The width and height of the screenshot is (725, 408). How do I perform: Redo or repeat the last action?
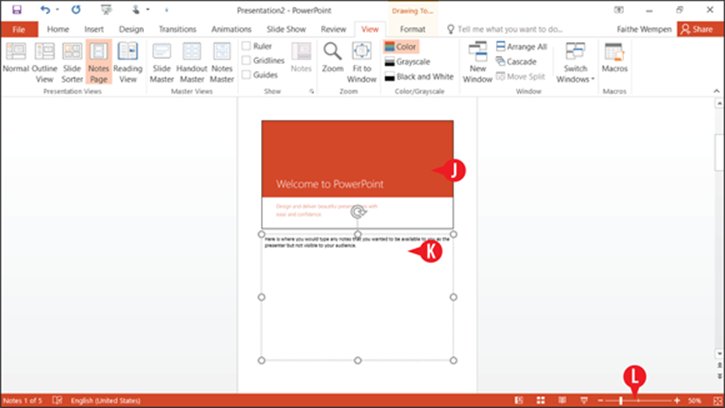click(x=76, y=10)
